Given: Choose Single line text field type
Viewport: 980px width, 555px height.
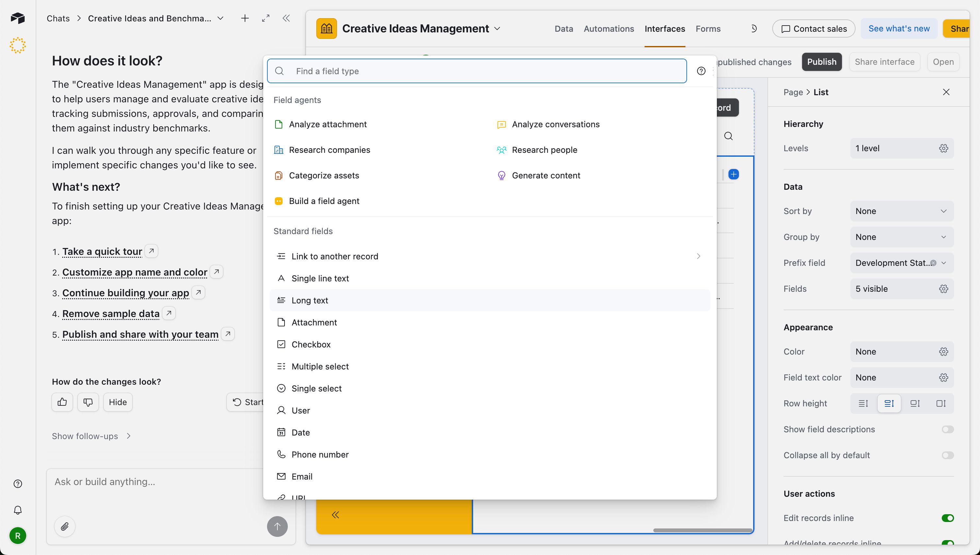Looking at the screenshot, I should [x=490, y=278].
